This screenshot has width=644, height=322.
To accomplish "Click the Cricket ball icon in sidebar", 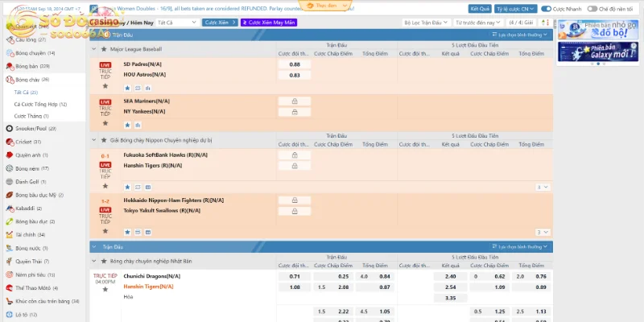I will pyautogui.click(x=9, y=142).
